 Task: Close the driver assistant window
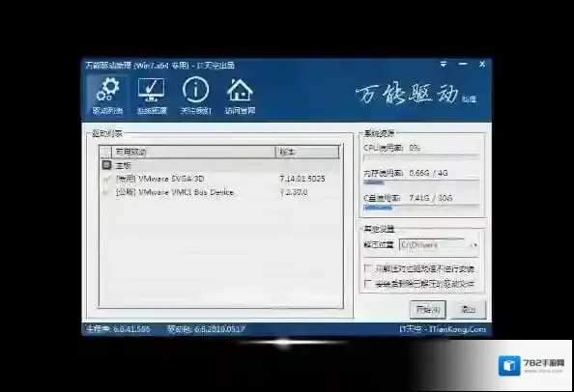click(482, 65)
